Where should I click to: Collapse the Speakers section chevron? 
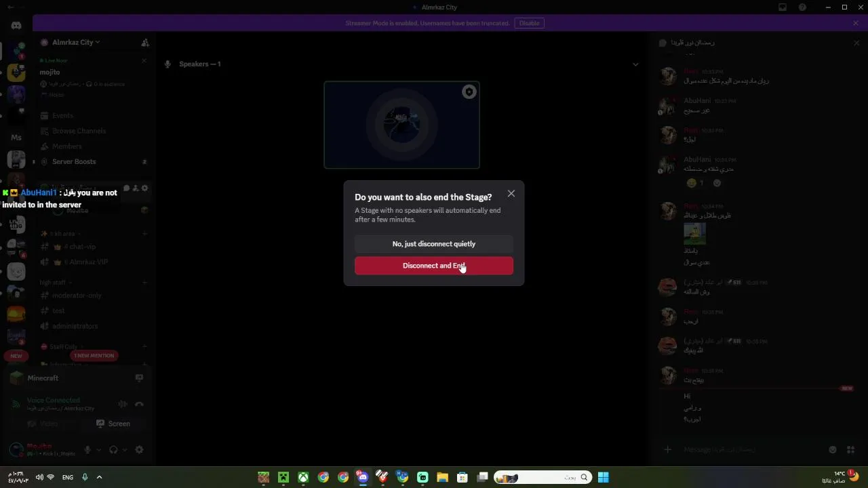click(x=635, y=64)
